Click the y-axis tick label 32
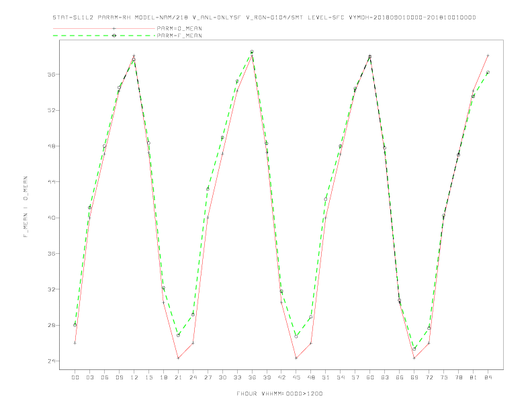 pyautogui.click(x=51, y=289)
